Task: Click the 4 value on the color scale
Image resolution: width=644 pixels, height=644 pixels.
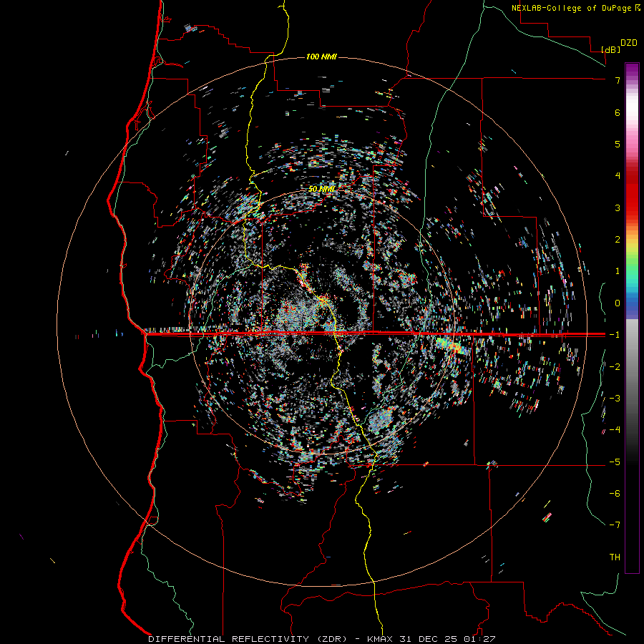Action: (618, 176)
